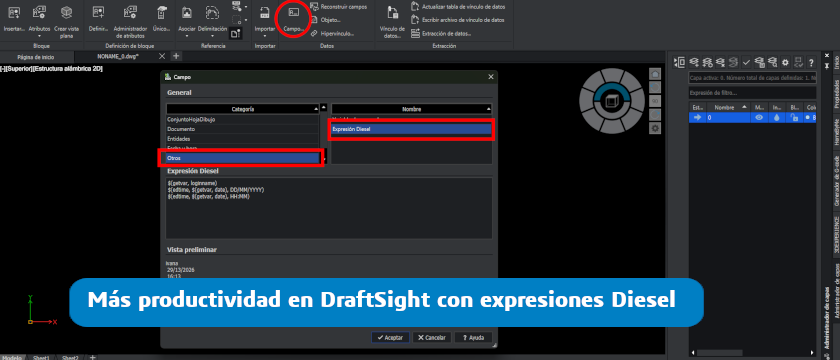
Task: Click the gear icon beside view navigator
Action: coord(655,128)
